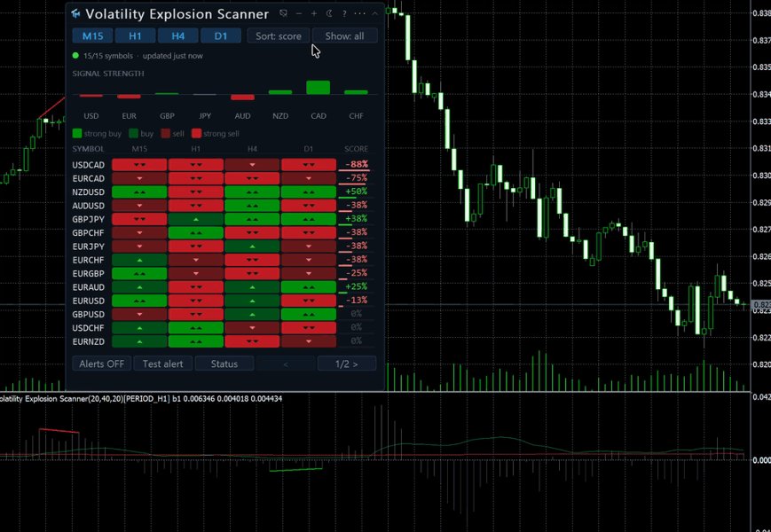The width and height of the screenshot is (771, 532).
Task: Click the GBPUSD D1 strong buy cell
Action: (308, 314)
